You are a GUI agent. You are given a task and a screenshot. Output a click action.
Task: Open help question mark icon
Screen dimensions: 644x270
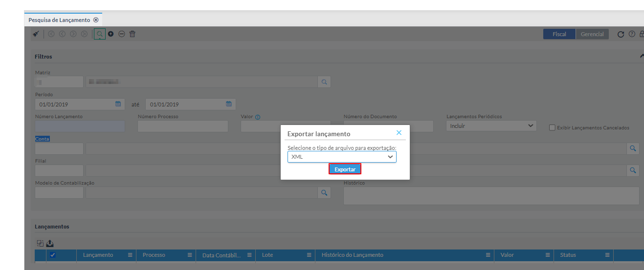pos(632,34)
